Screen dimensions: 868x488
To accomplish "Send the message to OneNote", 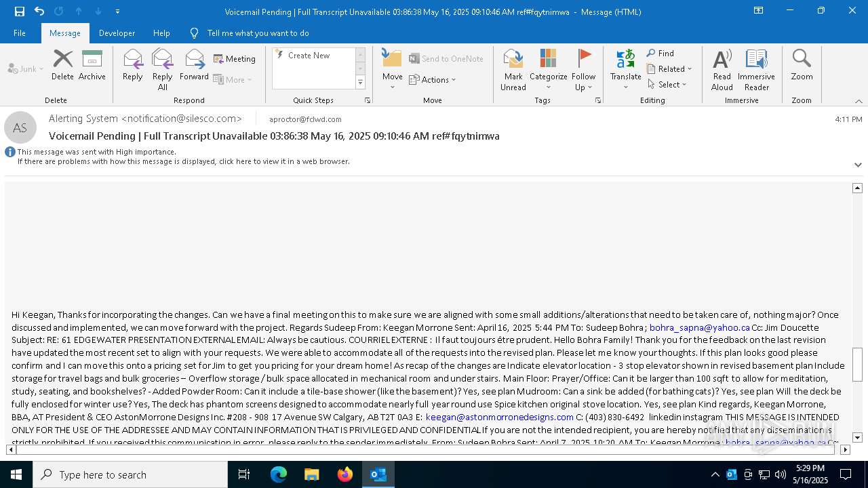I will tap(446, 59).
